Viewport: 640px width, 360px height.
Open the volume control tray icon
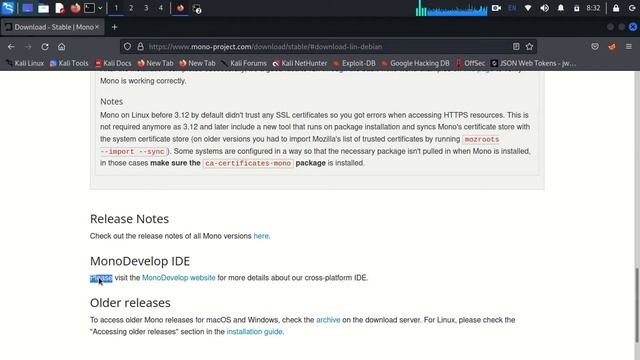pos(544,8)
